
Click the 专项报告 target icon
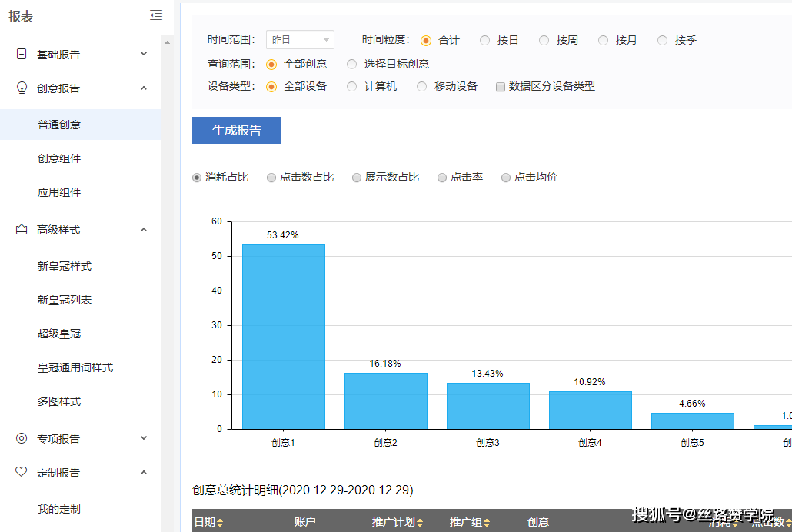point(22,438)
